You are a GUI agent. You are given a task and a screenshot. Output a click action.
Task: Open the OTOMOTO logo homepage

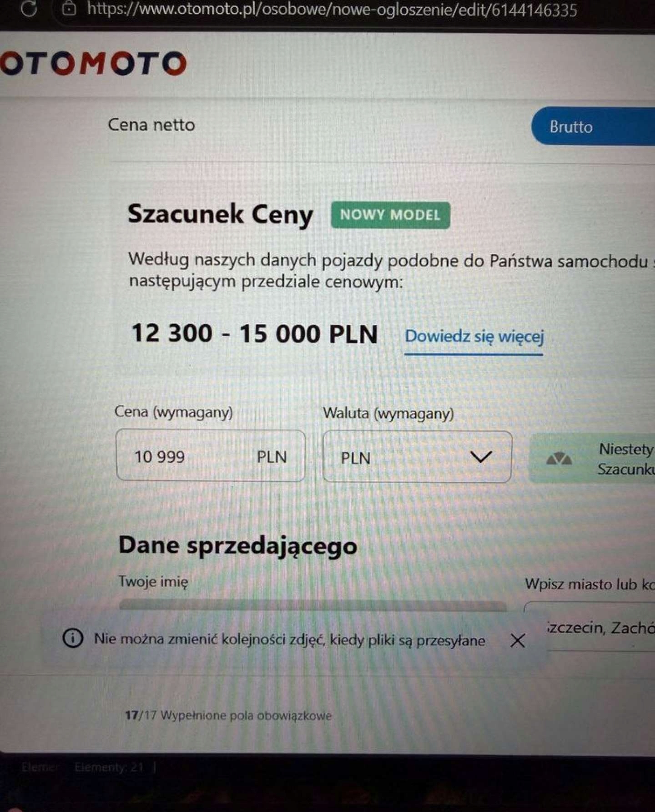[94, 63]
